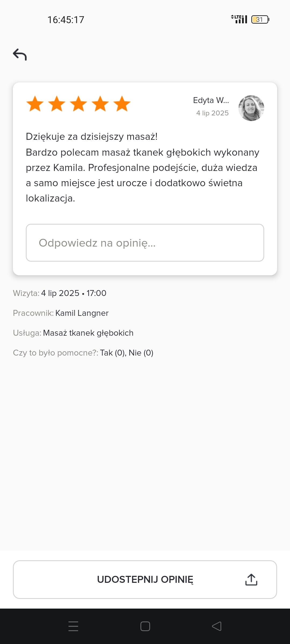Click the second orange rating star
This screenshot has width=290, height=644.
point(57,104)
